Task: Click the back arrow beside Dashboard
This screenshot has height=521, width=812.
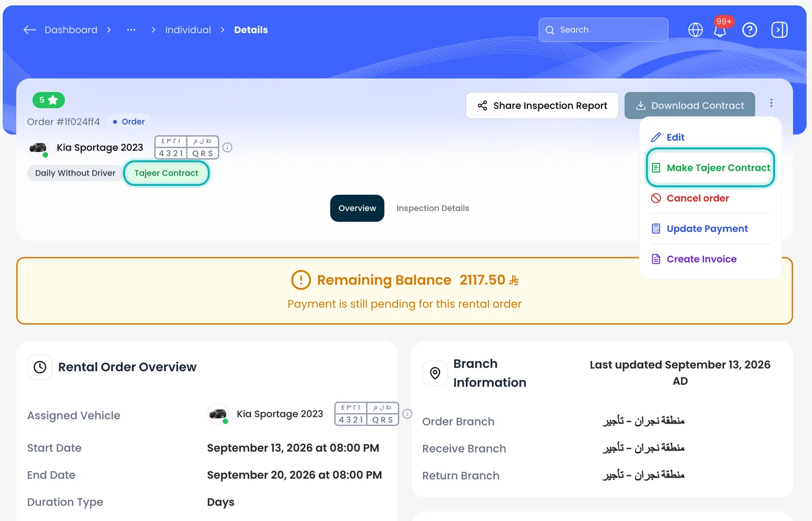Action: 30,30
